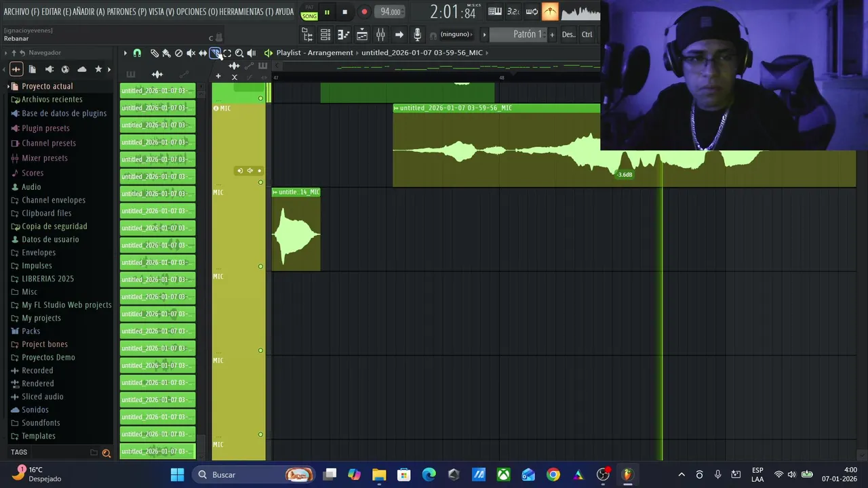Toggle the loop recording icon

(x=532, y=12)
